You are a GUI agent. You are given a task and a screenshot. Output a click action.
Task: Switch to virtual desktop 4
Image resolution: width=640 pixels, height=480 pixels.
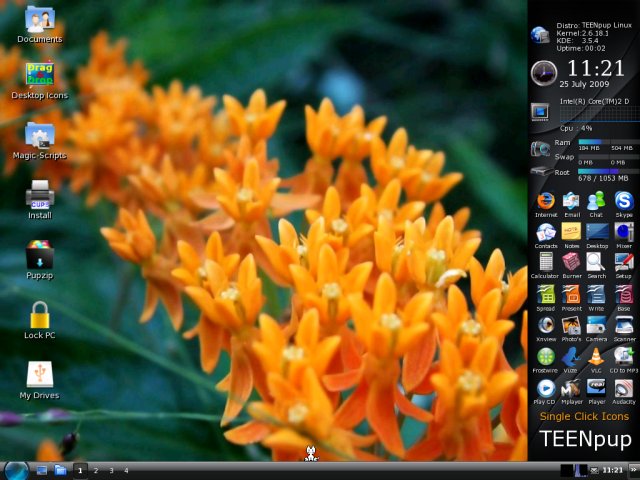[127, 471]
